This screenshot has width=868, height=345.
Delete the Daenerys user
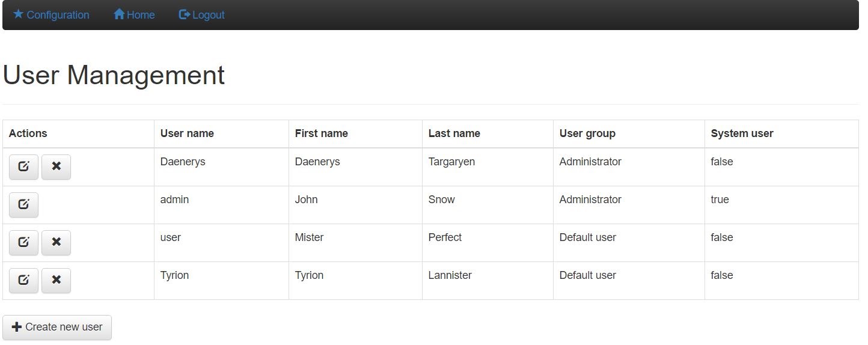(x=56, y=167)
